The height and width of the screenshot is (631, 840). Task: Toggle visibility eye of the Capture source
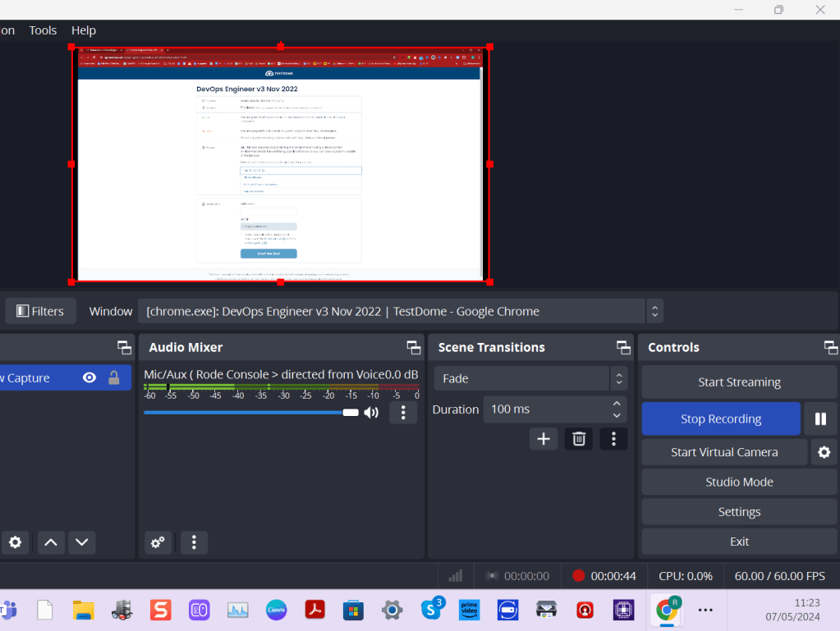[x=90, y=377]
